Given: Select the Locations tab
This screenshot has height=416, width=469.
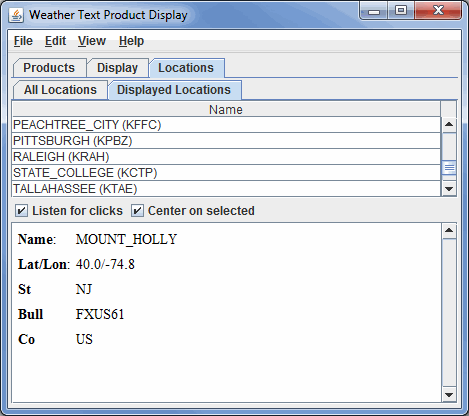Looking at the screenshot, I should pos(186,68).
